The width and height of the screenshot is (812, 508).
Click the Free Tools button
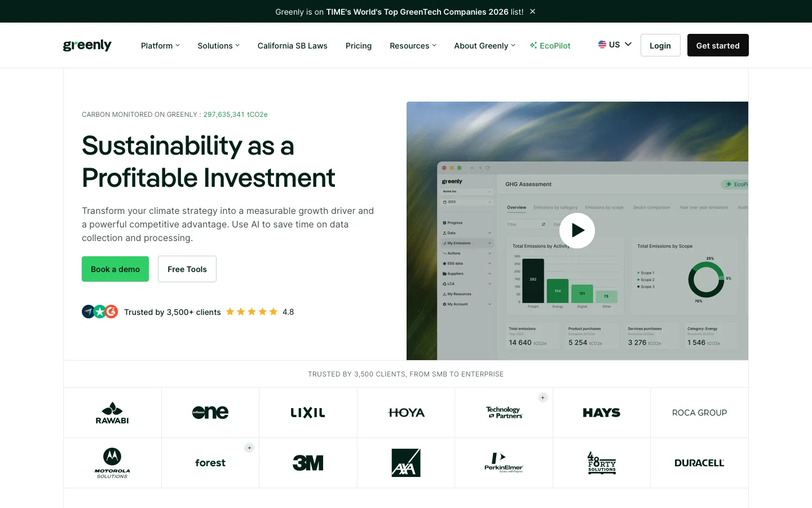click(x=187, y=269)
